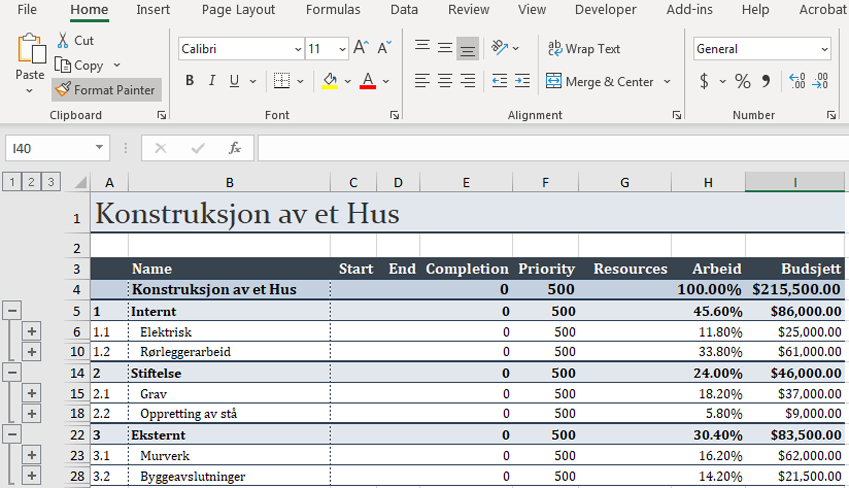The height and width of the screenshot is (488, 849).
Task: Click the Select All corner triangle
Action: [x=80, y=183]
